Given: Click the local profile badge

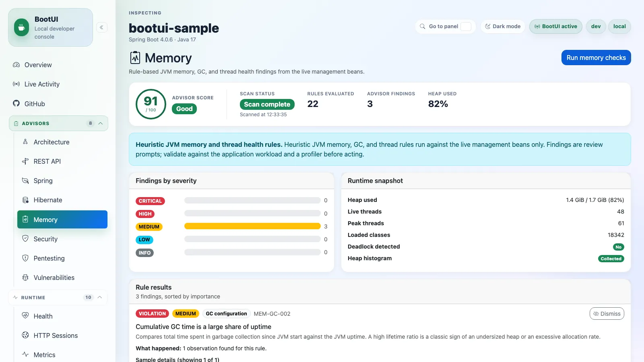Looking at the screenshot, I should [x=619, y=27].
